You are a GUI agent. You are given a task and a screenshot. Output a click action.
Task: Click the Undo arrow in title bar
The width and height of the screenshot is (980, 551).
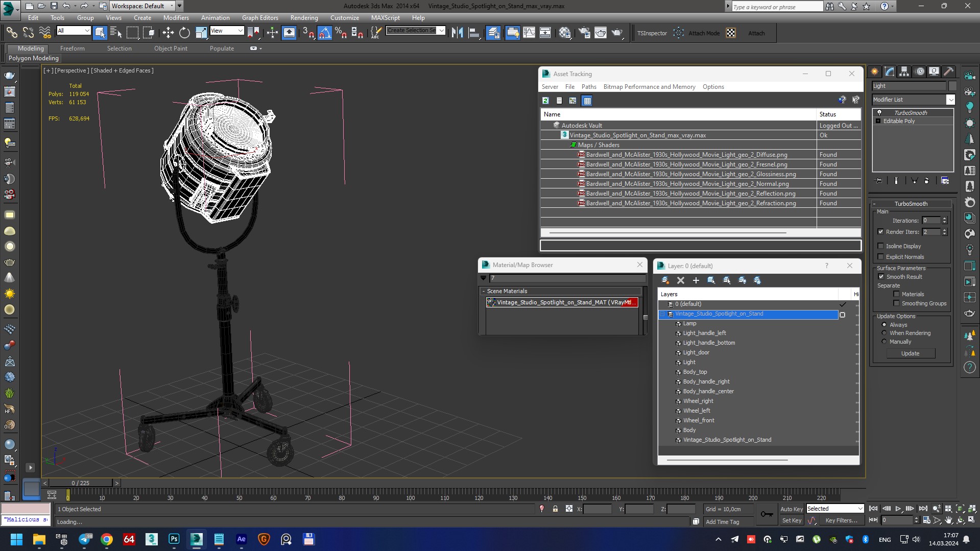point(66,6)
